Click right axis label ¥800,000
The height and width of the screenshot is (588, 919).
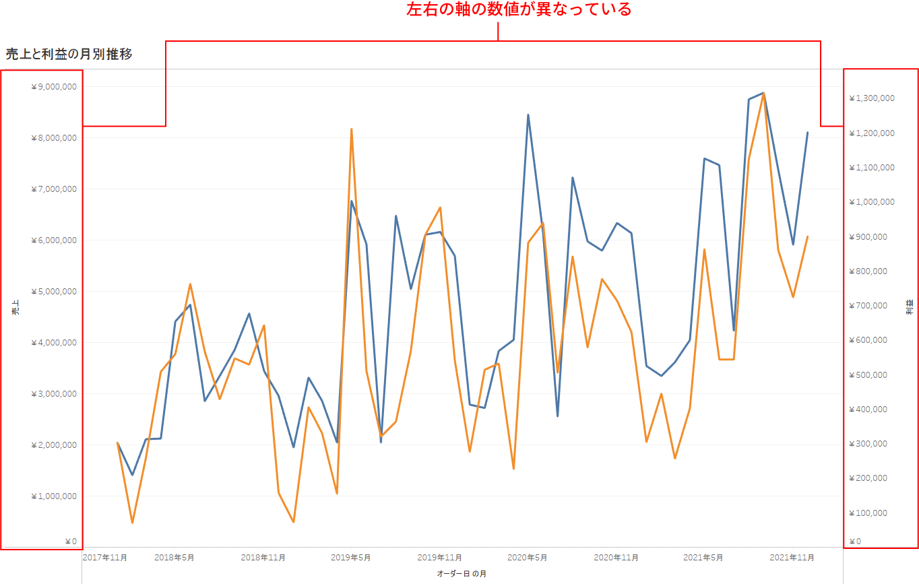[868, 271]
